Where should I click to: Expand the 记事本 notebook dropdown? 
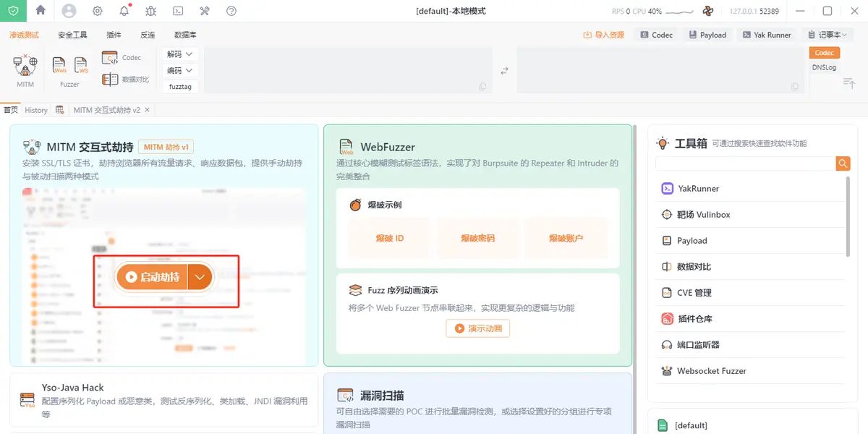[x=828, y=34]
